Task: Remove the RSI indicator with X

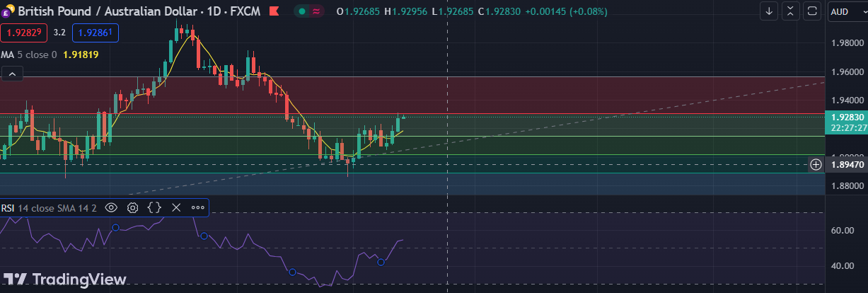Action: coord(176,207)
